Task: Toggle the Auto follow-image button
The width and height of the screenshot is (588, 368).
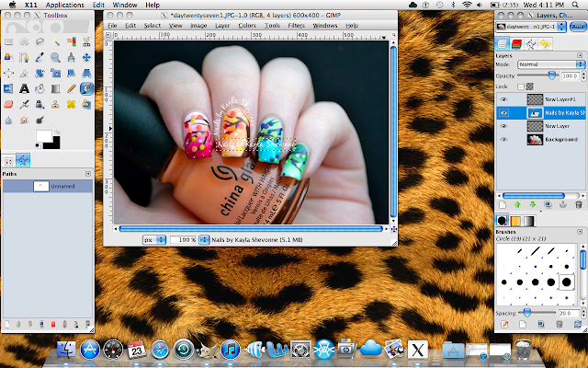Action: coord(578,27)
